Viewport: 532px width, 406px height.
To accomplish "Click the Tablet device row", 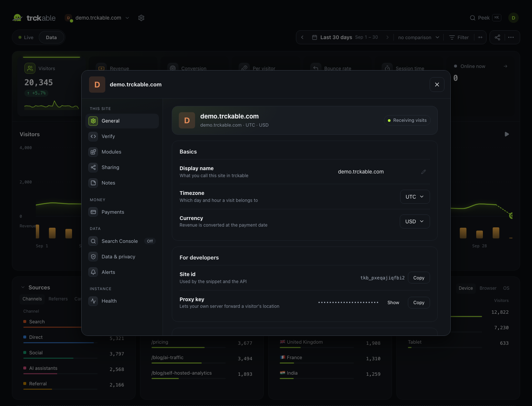I will coord(458,343).
